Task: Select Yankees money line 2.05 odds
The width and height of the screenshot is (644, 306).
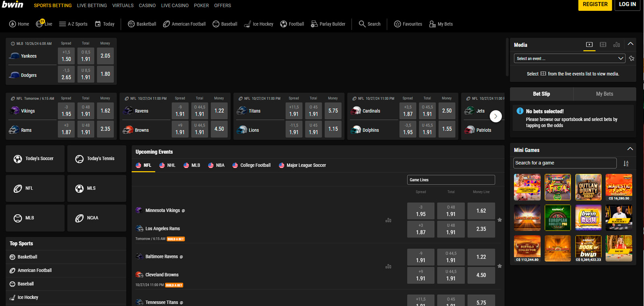Action: 105,56
